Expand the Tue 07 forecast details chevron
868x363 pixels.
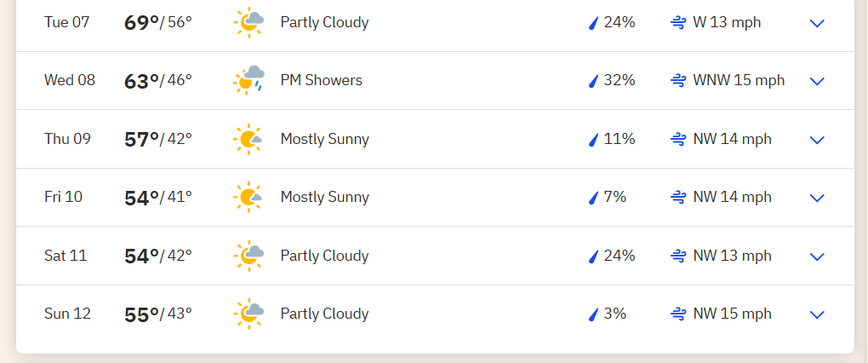tap(817, 23)
